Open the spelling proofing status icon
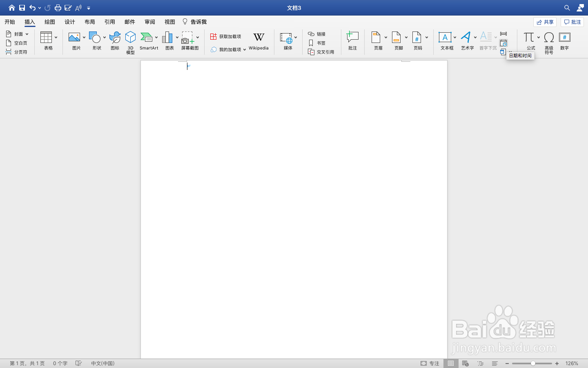 click(x=79, y=363)
